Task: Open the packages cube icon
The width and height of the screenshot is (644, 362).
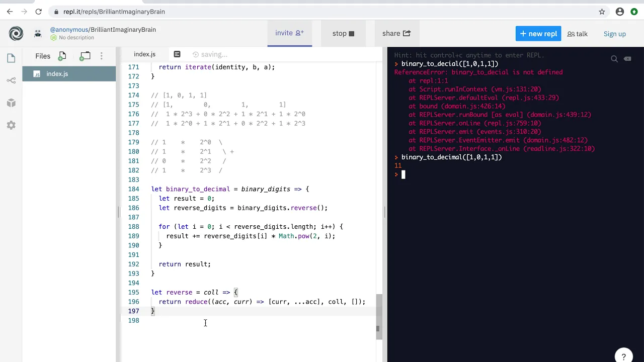Action: (11, 103)
